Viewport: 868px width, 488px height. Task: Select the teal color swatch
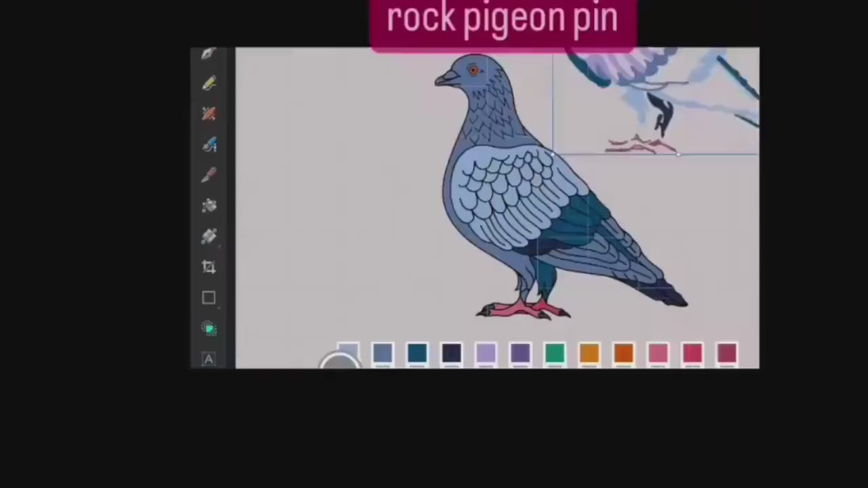point(416,353)
